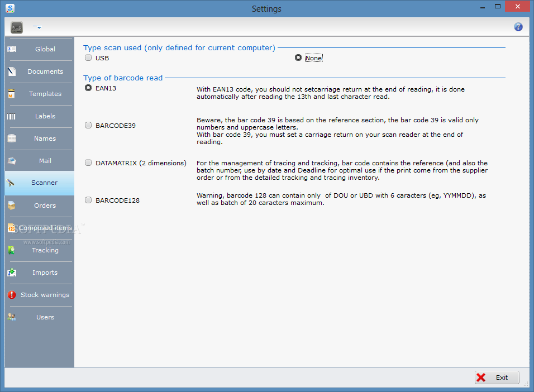Click the Imports sidebar icon
534x392 pixels.
tap(12, 273)
